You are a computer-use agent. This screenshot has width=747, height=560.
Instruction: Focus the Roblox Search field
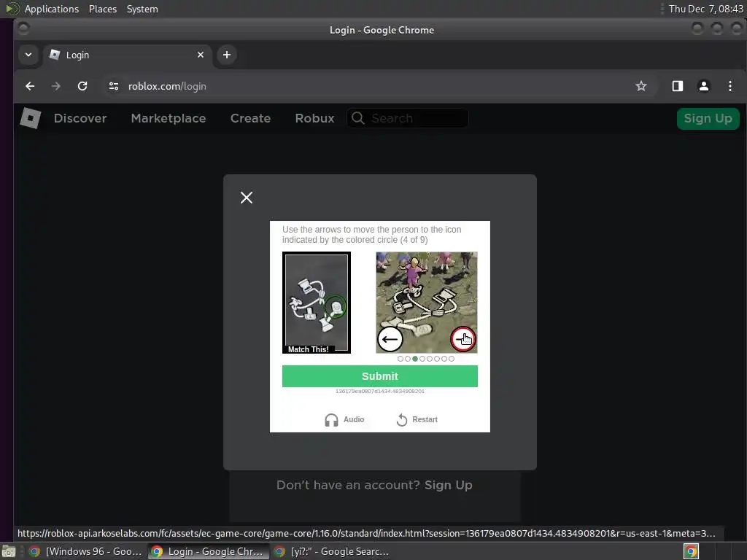408,118
